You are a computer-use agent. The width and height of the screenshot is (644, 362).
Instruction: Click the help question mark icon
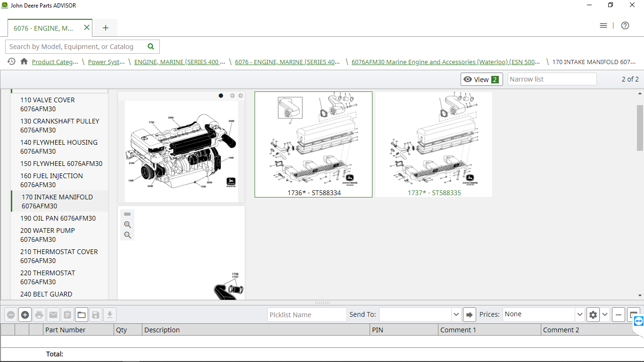pyautogui.click(x=625, y=25)
